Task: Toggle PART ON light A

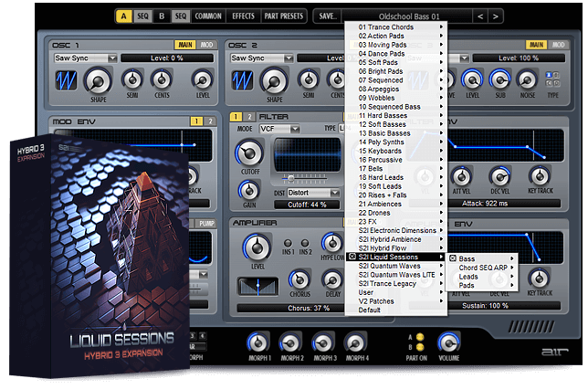Action: click(420, 337)
